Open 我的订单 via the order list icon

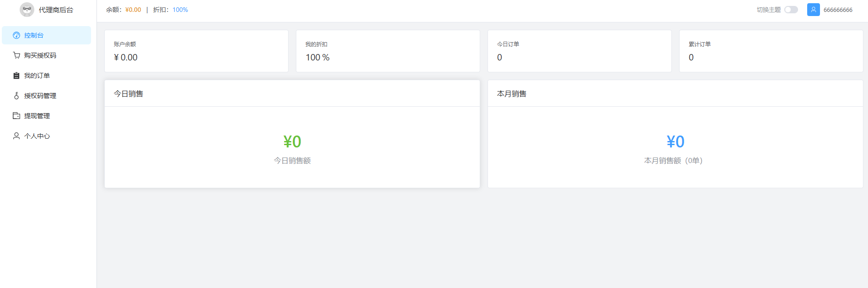[16, 75]
